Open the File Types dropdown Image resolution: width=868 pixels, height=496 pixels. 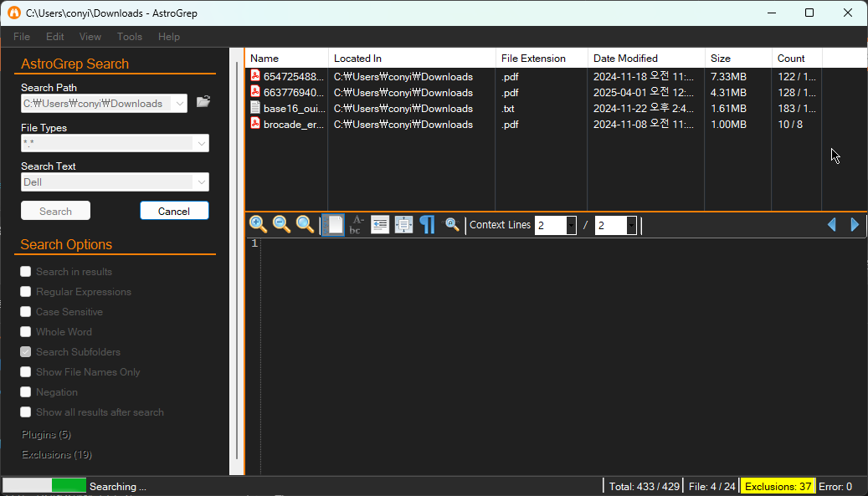(x=201, y=143)
